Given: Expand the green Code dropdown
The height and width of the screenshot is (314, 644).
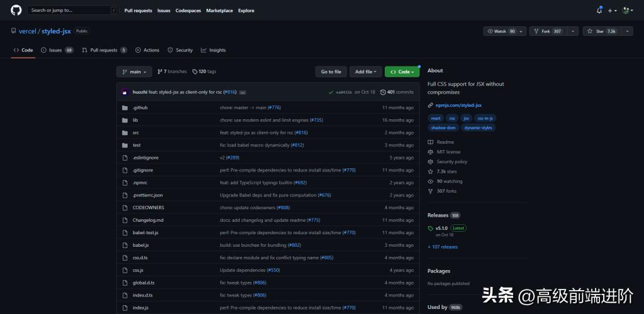Looking at the screenshot, I should (x=402, y=72).
